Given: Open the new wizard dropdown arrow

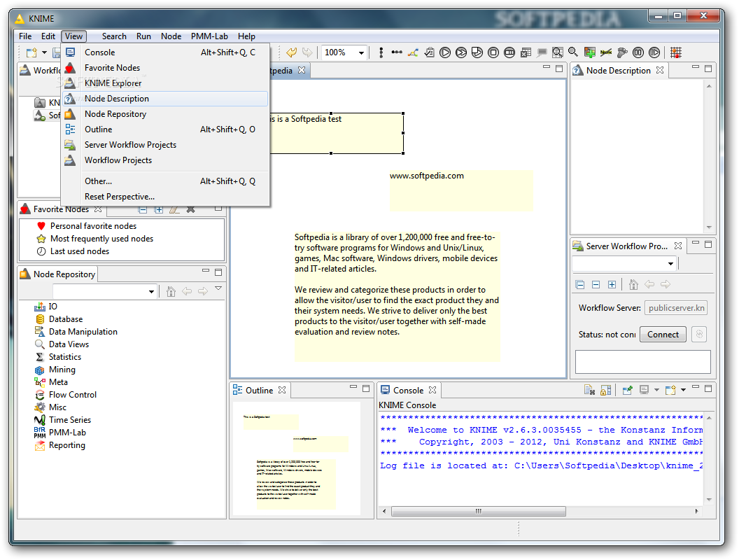Looking at the screenshot, I should [44, 52].
